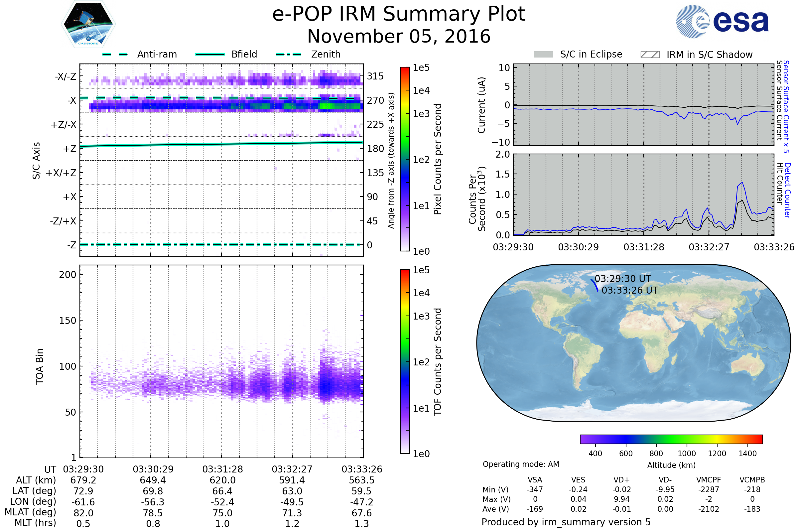Click the Zenith dash-dot legend marker

click(288, 54)
